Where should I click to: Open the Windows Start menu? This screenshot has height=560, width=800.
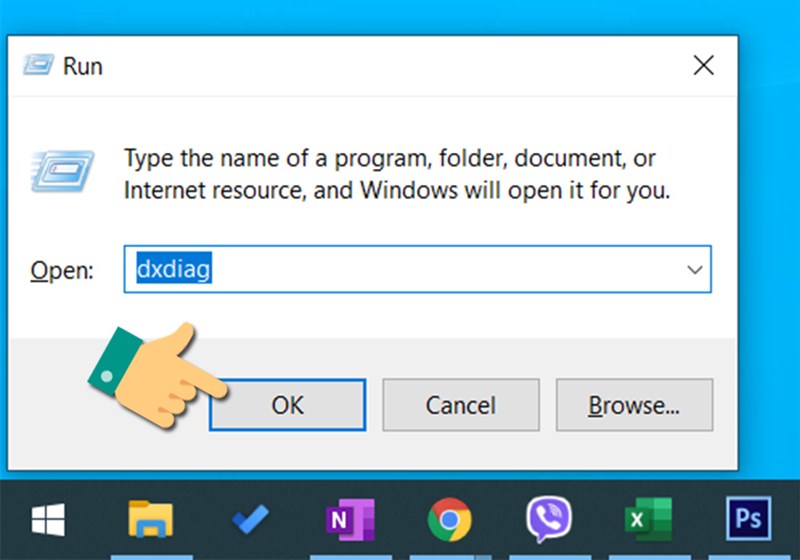(48, 520)
